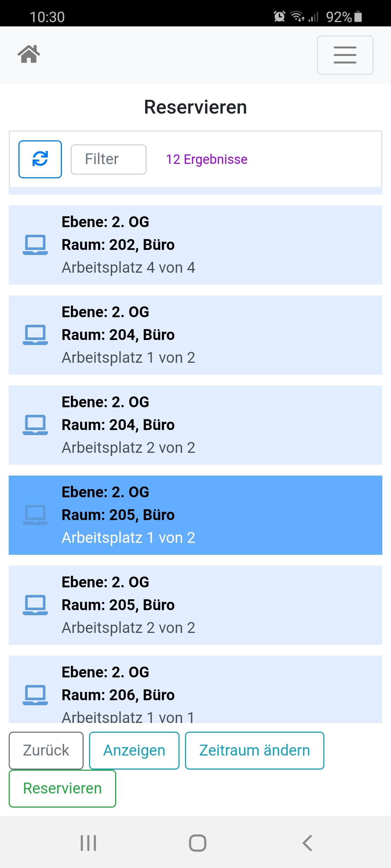This screenshot has width=391, height=868.
Task: Refresh results with the sync icon
Action: click(x=40, y=159)
